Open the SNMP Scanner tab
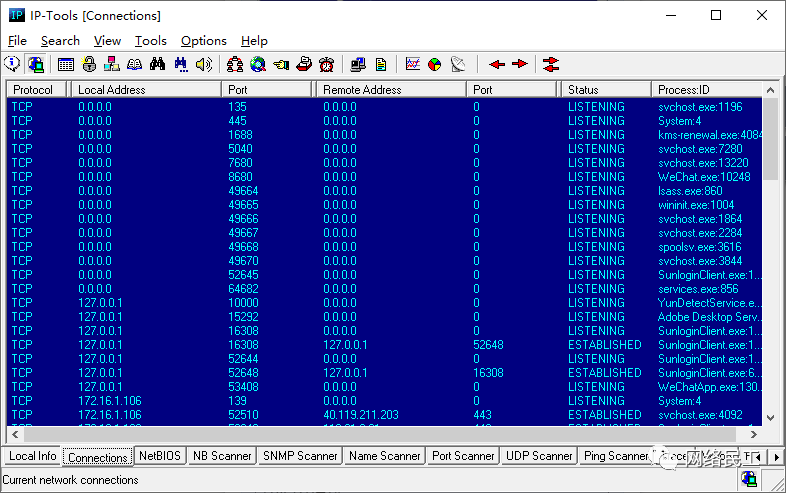This screenshot has width=786, height=493. pyautogui.click(x=300, y=456)
